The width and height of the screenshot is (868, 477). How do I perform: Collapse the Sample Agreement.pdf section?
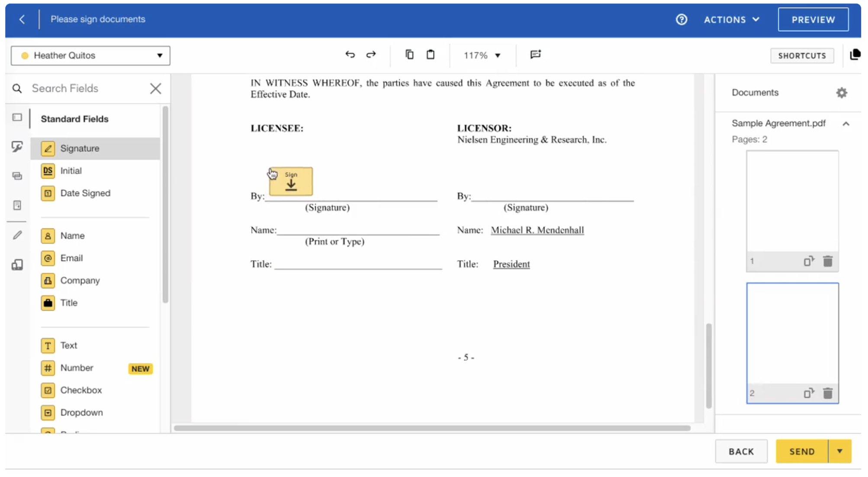[845, 124]
